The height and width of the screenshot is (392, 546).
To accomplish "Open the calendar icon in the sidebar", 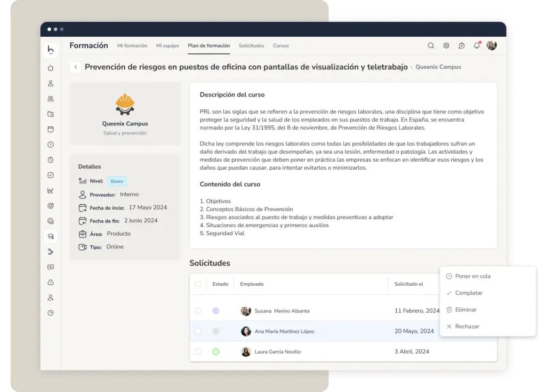I will click(51, 129).
